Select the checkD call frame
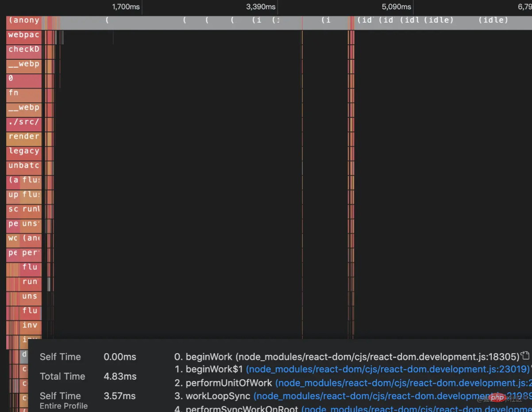Viewport: 532px width, 412px height. [24, 50]
